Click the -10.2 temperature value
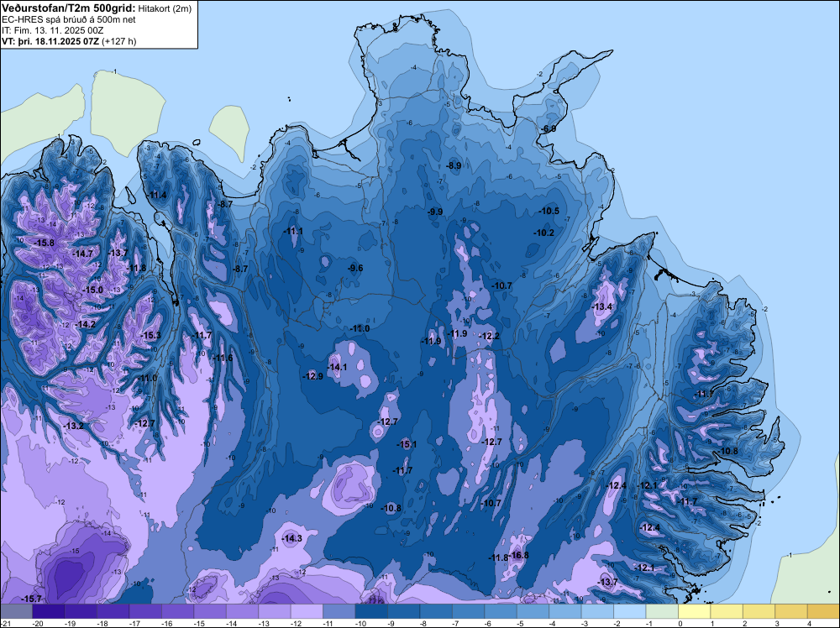The width and height of the screenshot is (840, 628). click(543, 233)
